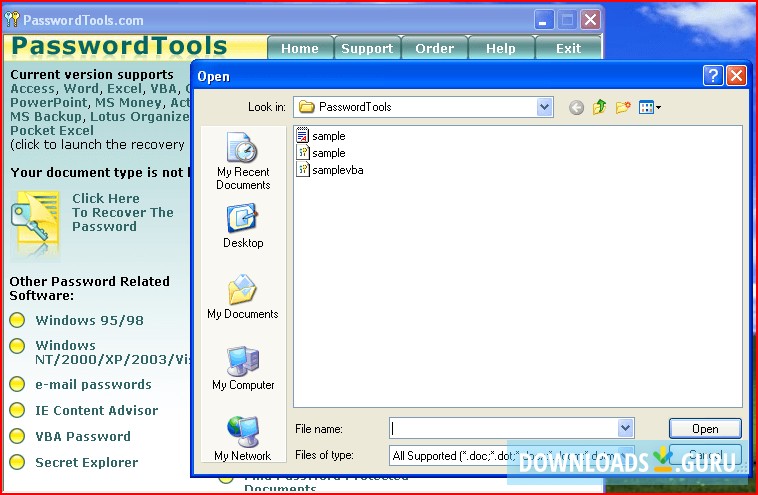This screenshot has width=758, height=495.
Task: Expand the File name dropdown arrow
Action: click(x=625, y=428)
